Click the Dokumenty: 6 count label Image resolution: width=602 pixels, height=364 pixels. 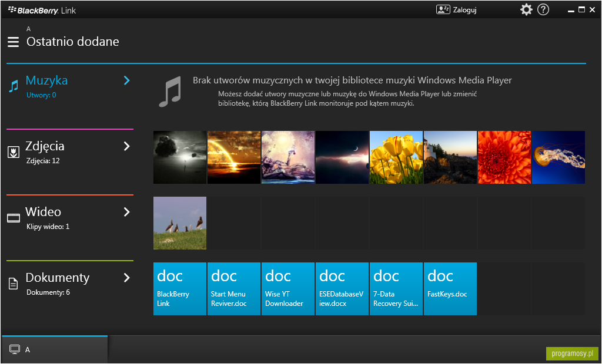click(48, 292)
